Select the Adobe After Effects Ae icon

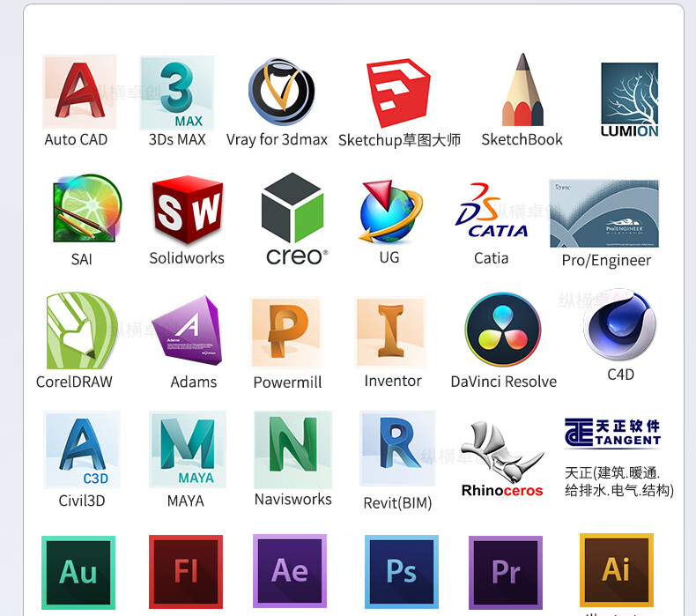click(290, 570)
